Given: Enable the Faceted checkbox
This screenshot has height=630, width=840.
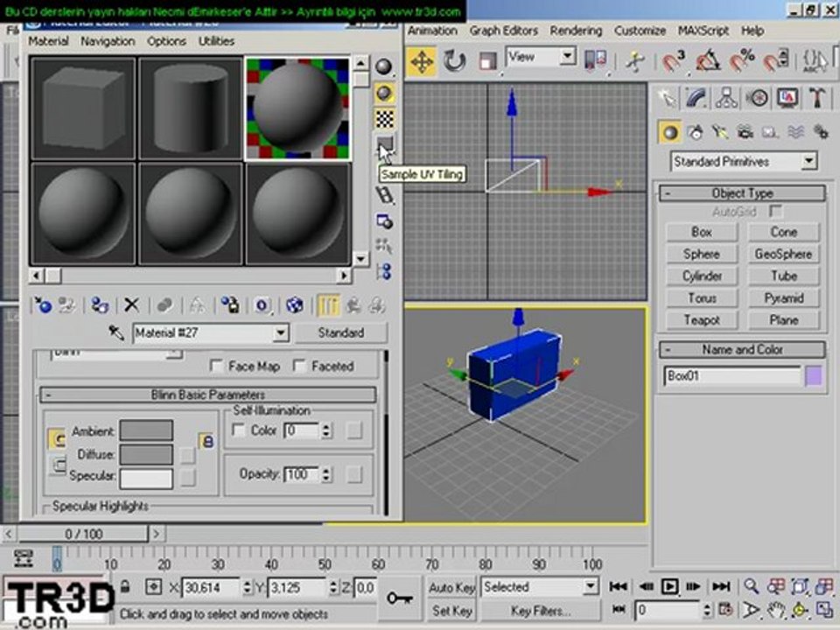Looking at the screenshot, I should click(x=299, y=367).
